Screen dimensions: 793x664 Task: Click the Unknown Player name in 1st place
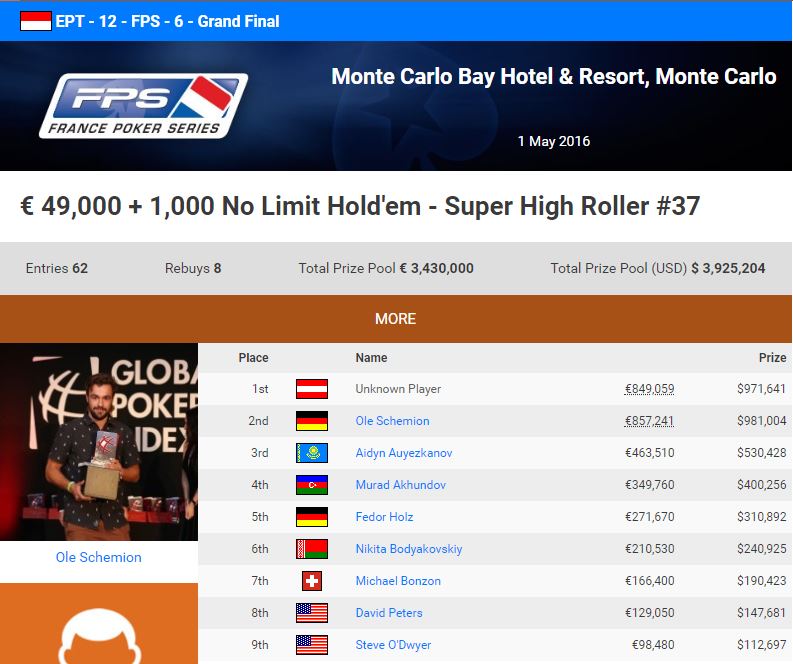[398, 389]
